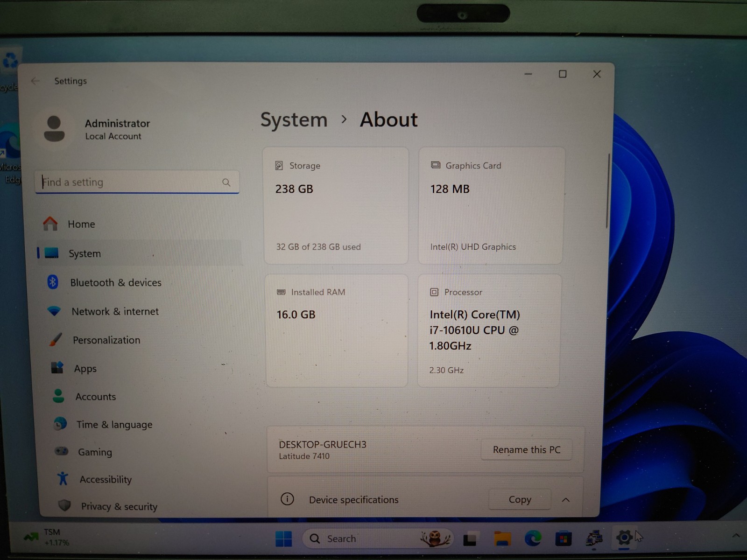Click the settings page vertical scrollbar
The width and height of the screenshot is (747, 560).
[x=607, y=191]
